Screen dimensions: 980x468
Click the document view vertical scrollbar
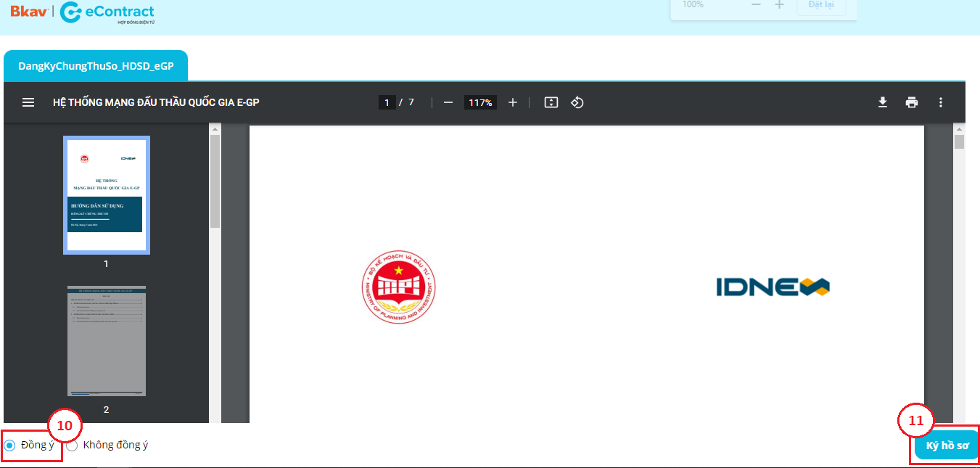(x=959, y=141)
